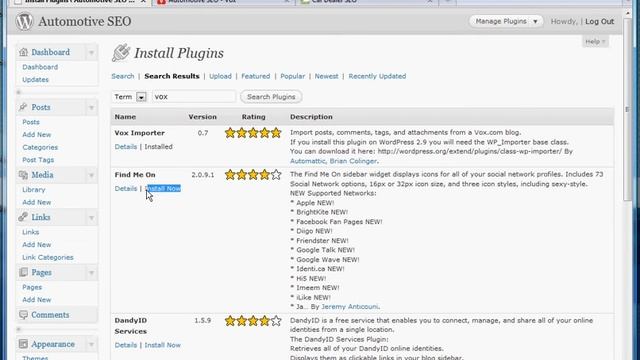This screenshot has width=640, height=360.
Task: Click the WordPress logo icon
Action: click(x=24, y=21)
